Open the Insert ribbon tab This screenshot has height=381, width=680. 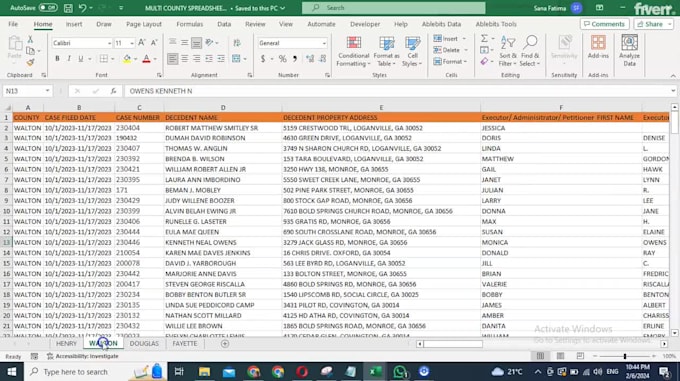74,24
